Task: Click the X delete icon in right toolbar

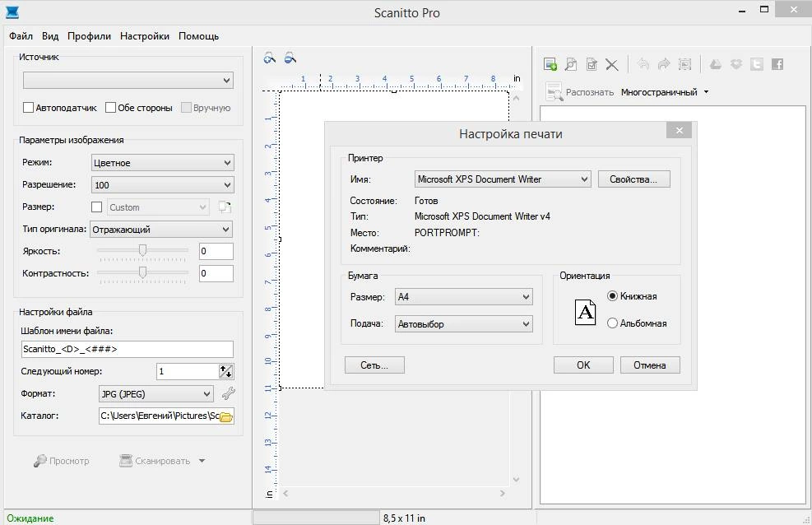Action: coord(611,64)
